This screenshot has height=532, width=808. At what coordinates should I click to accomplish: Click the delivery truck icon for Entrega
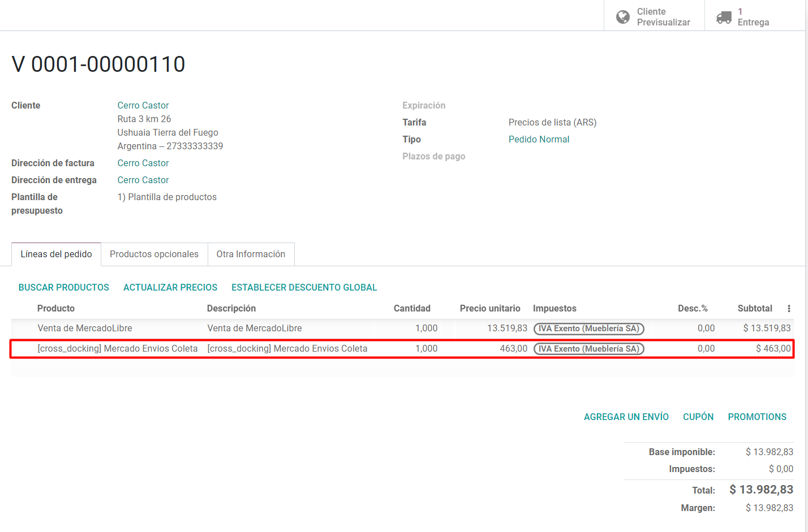pyautogui.click(x=724, y=17)
